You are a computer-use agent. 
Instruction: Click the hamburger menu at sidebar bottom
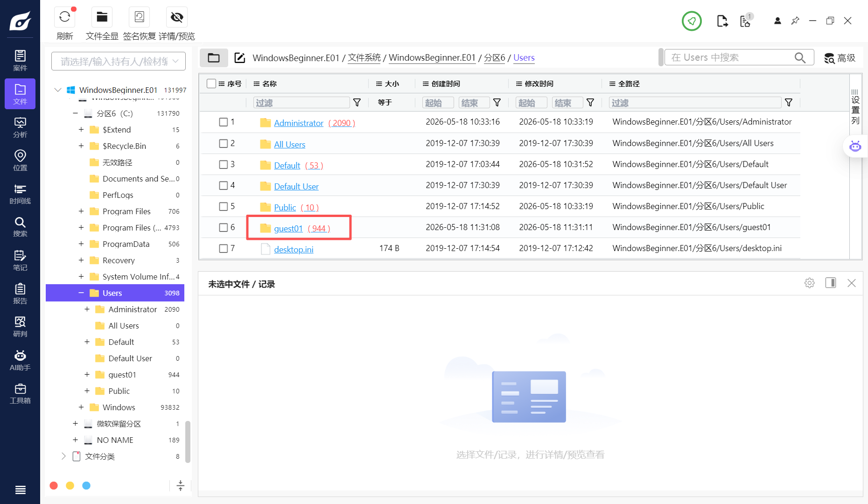click(20, 490)
